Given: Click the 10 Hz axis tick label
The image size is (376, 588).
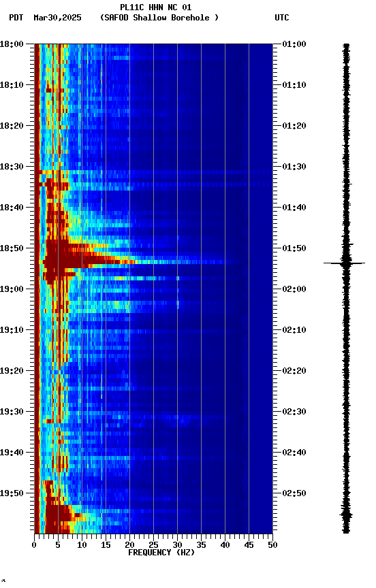Looking at the screenshot, I should click(82, 546).
